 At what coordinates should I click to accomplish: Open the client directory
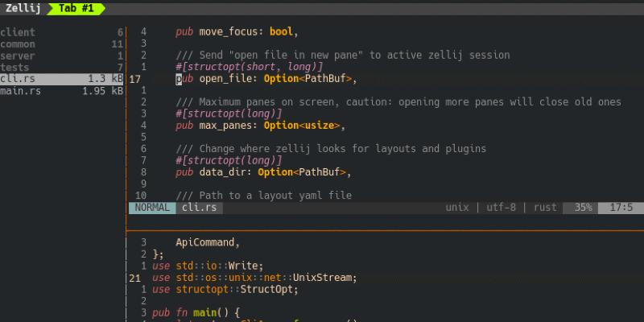click(x=18, y=32)
